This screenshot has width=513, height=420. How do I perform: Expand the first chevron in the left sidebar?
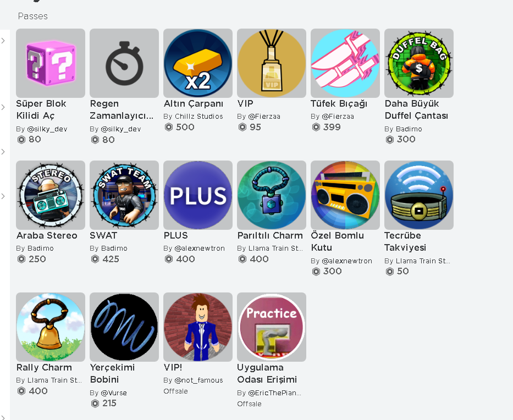coord(3,41)
